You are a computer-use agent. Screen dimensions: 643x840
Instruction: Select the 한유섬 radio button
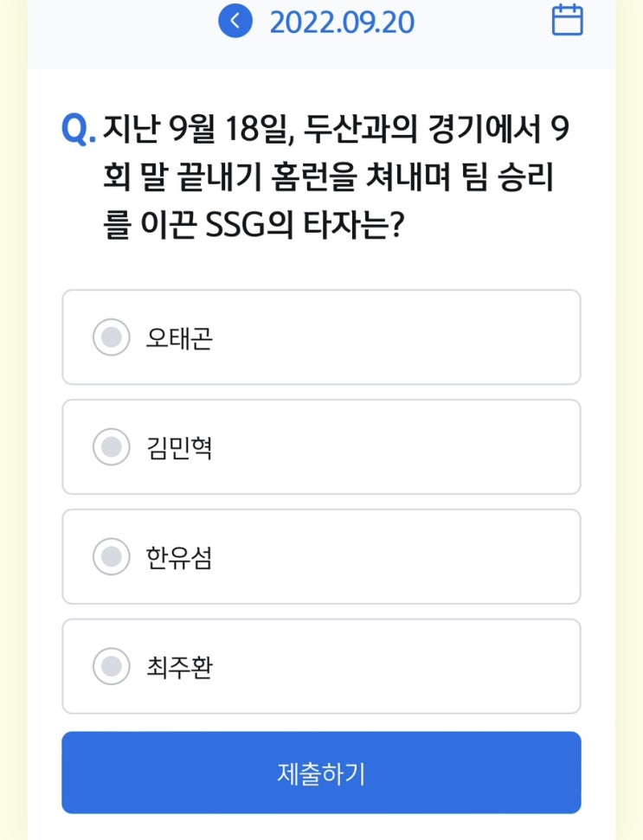click(111, 556)
